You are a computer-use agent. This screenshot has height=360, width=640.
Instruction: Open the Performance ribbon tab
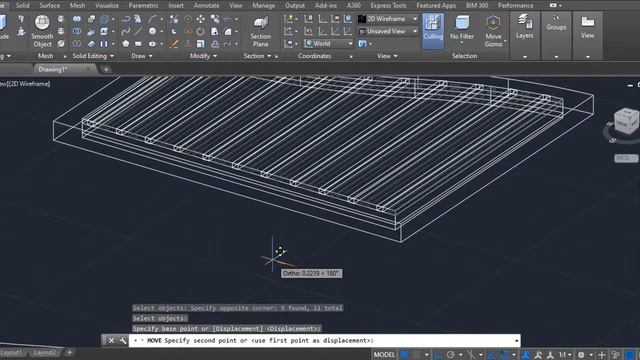click(516, 5)
